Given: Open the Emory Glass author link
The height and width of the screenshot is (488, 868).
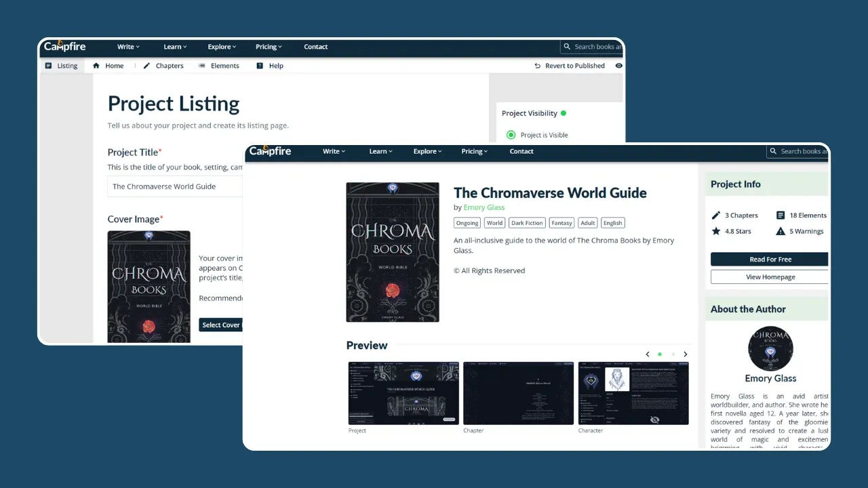Looking at the screenshot, I should coord(484,207).
